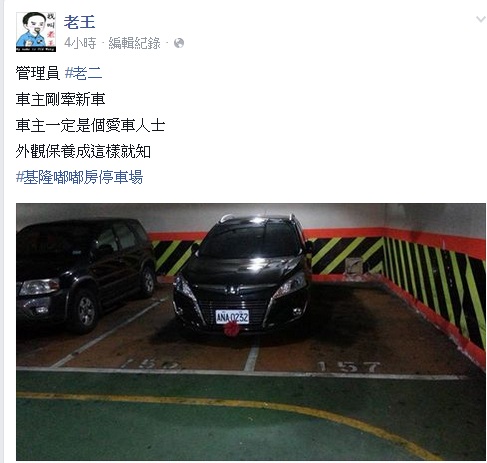Screen dimensions: 487x463
Task: Click the text line 外觀保養成這樣就知
Action: [x=83, y=151]
